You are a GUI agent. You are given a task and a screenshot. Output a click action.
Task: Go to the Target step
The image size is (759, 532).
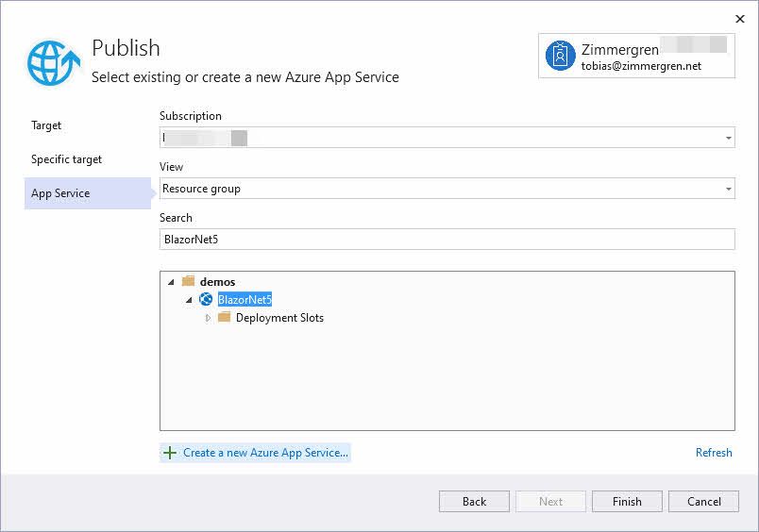coord(46,125)
